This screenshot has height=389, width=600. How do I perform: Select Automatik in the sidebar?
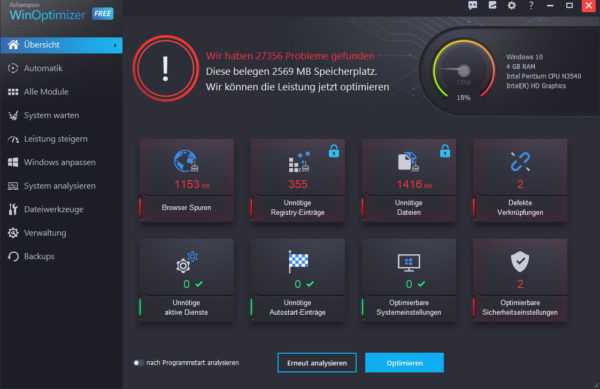(x=61, y=68)
